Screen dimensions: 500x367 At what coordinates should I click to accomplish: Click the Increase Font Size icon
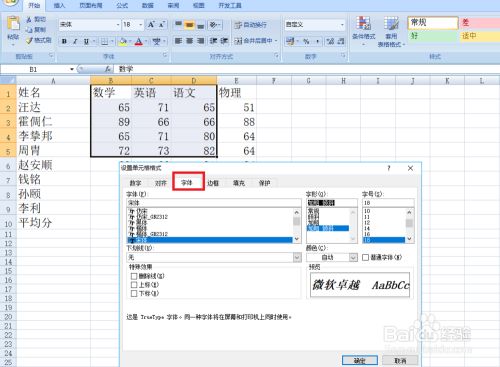[151, 25]
